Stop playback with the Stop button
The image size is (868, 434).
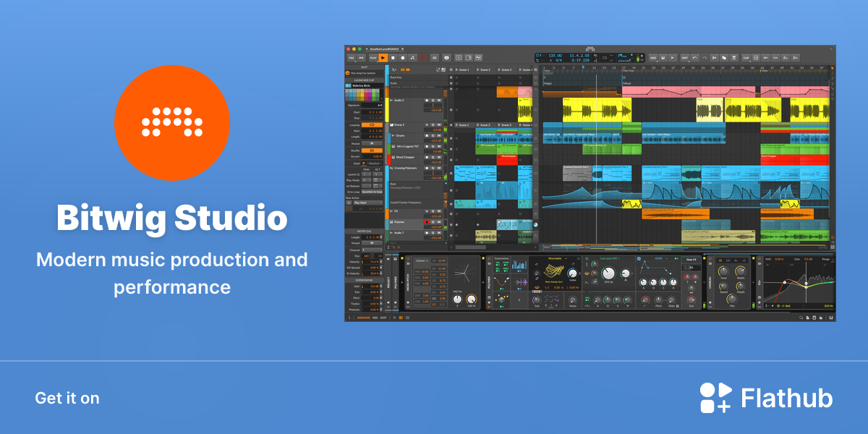pyautogui.click(x=393, y=58)
